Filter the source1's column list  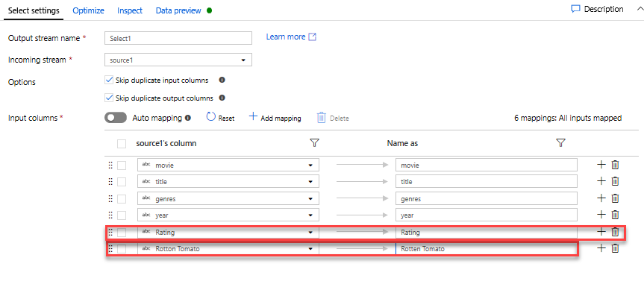(315, 142)
